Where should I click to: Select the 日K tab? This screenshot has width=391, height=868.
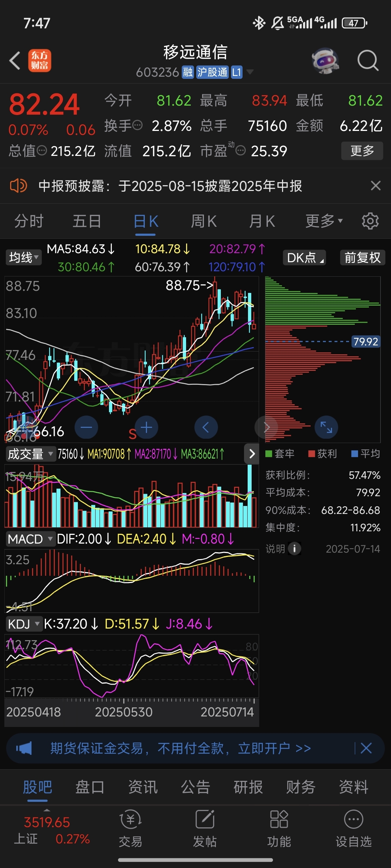point(146,221)
